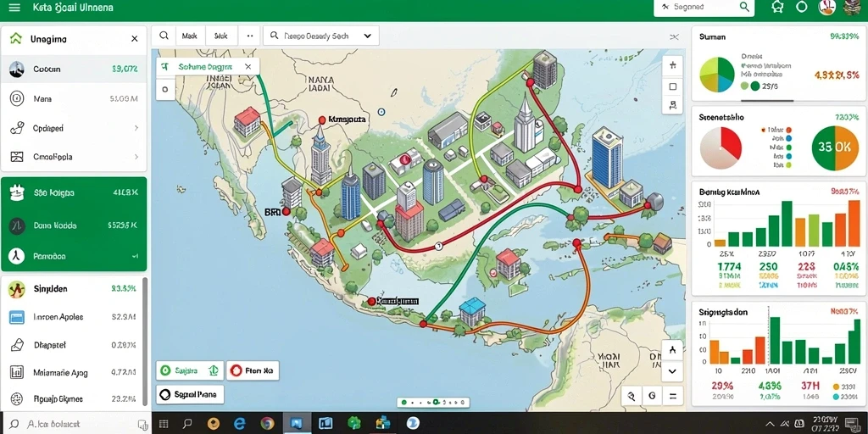Click the Edge browser icon in the taskbar

(x=240, y=424)
